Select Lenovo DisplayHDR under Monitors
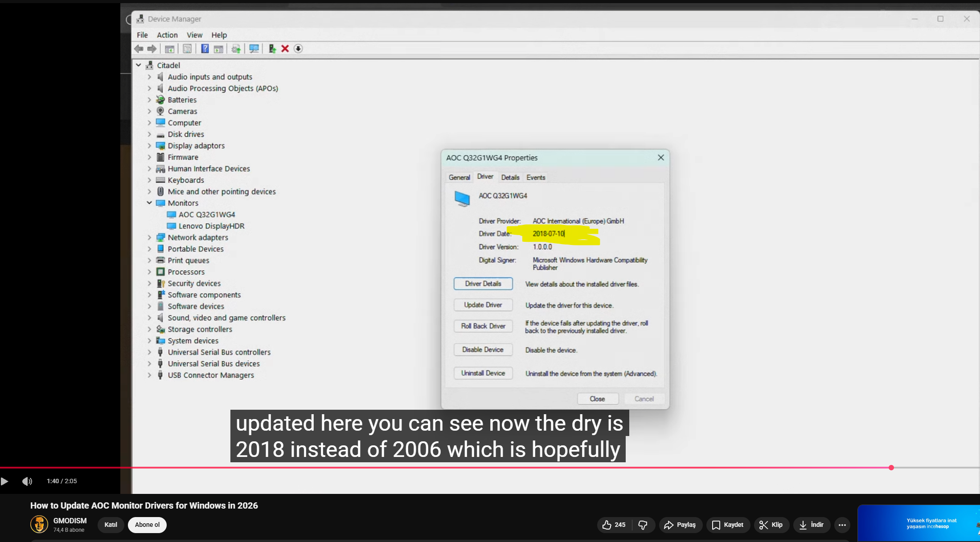 coord(211,226)
